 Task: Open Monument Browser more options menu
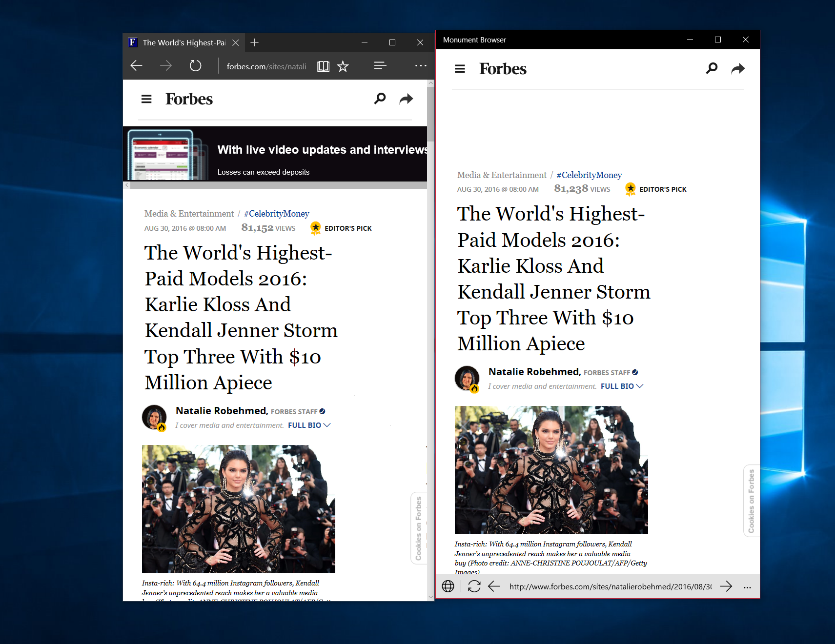747,587
